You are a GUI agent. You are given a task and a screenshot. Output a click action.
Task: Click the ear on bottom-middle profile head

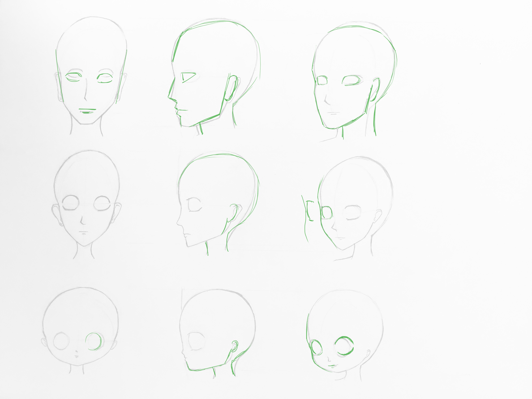tap(235, 346)
